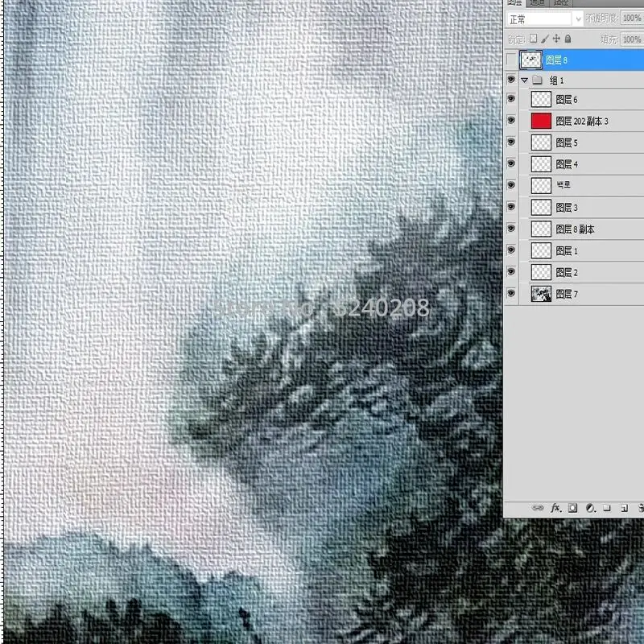The image size is (644, 644).
Task: Select layer name 图层 202 副本 3
Action: [581, 122]
